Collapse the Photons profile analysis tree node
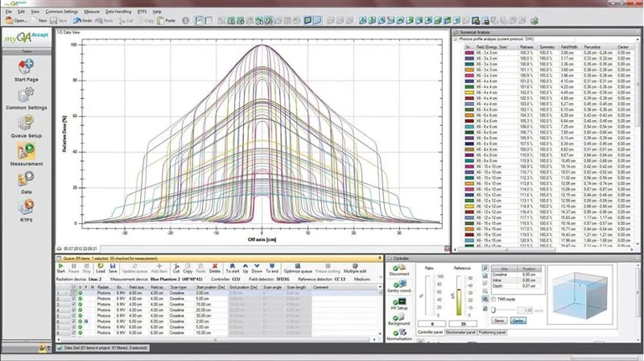 [x=455, y=39]
